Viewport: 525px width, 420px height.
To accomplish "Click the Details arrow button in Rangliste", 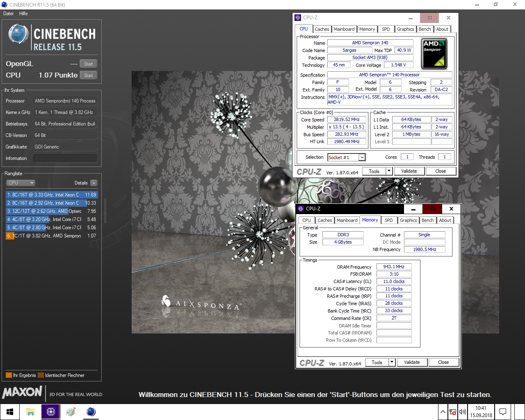I will (94, 183).
